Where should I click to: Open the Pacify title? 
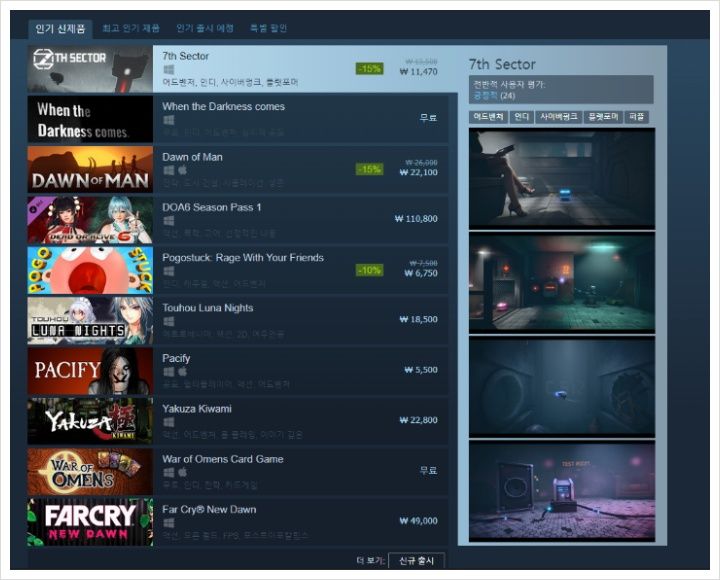click(176, 359)
